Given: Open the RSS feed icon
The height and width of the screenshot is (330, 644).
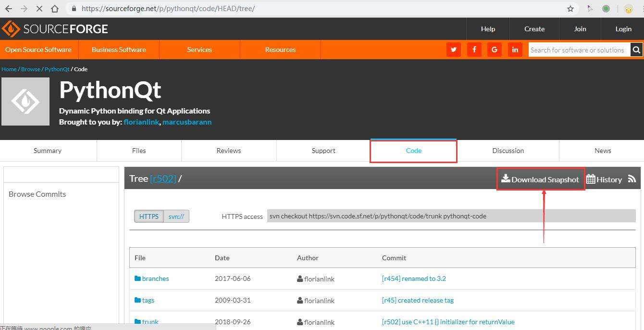Looking at the screenshot, I should (x=632, y=179).
